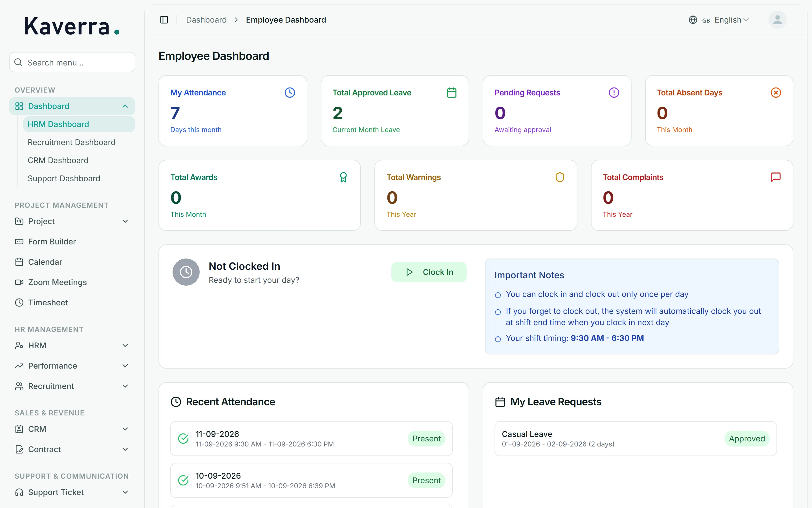Screen dimensions: 812x508
Task: Click the grey clock icon beside Not Clocked In
Action: pyautogui.click(x=186, y=272)
